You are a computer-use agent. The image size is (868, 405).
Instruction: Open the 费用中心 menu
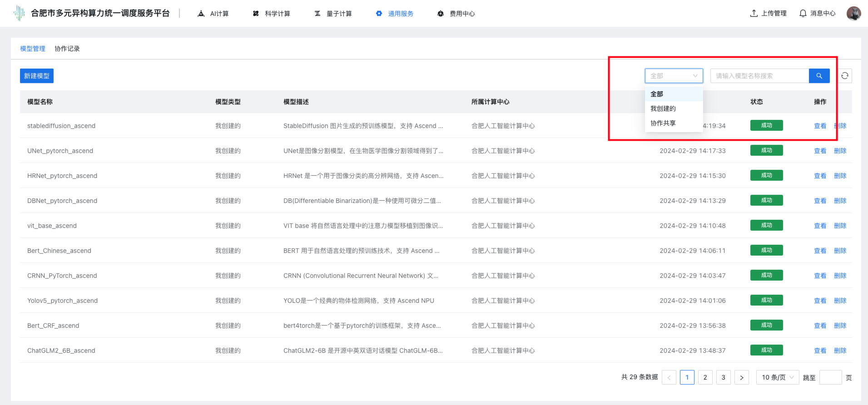[456, 14]
